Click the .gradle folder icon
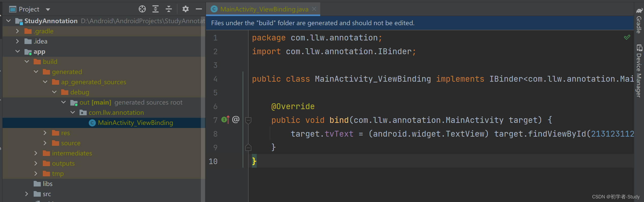The width and height of the screenshot is (644, 202). coord(28,31)
